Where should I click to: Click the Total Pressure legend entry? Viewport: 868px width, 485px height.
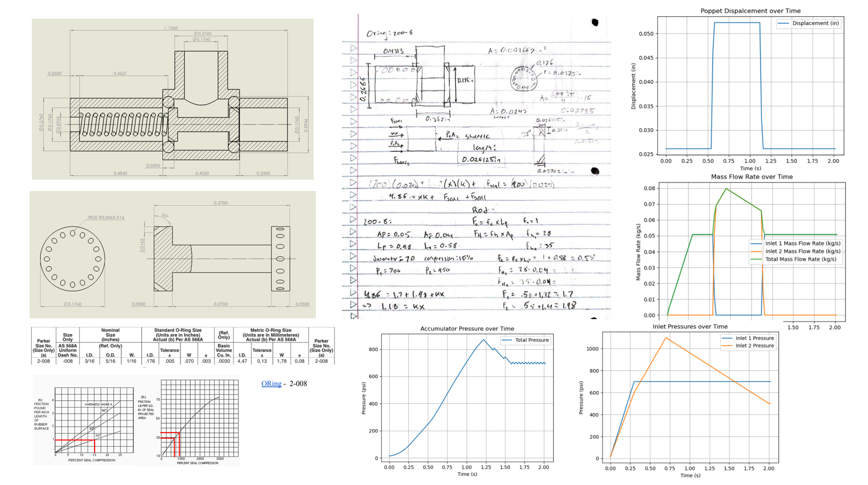532,340
